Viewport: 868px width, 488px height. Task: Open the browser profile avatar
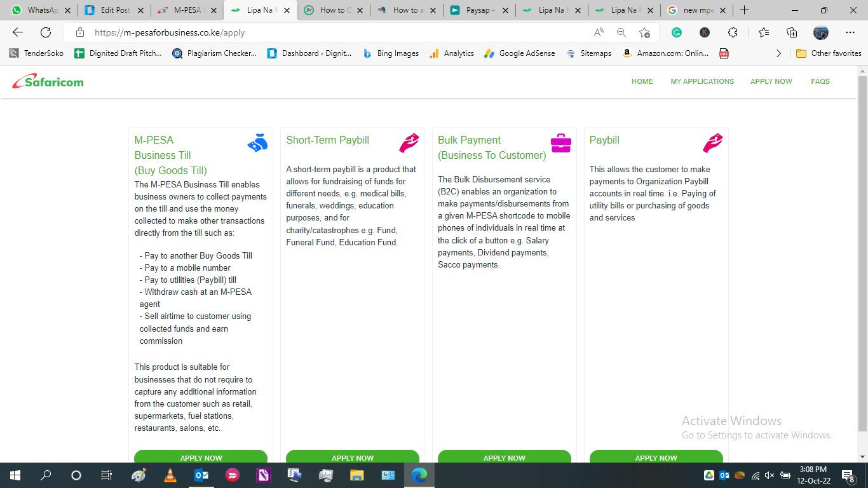click(821, 32)
